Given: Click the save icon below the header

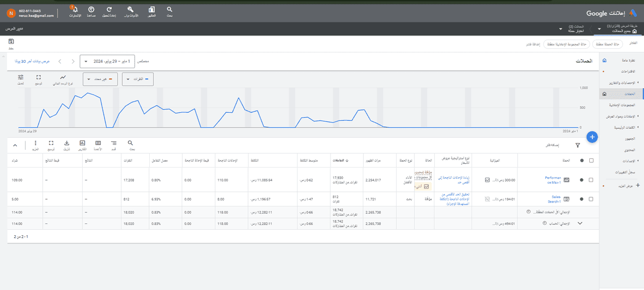Looking at the screenshot, I should tap(11, 42).
